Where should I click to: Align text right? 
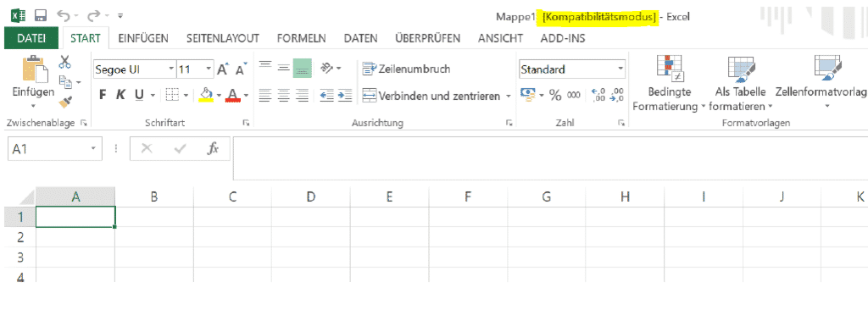tap(302, 96)
